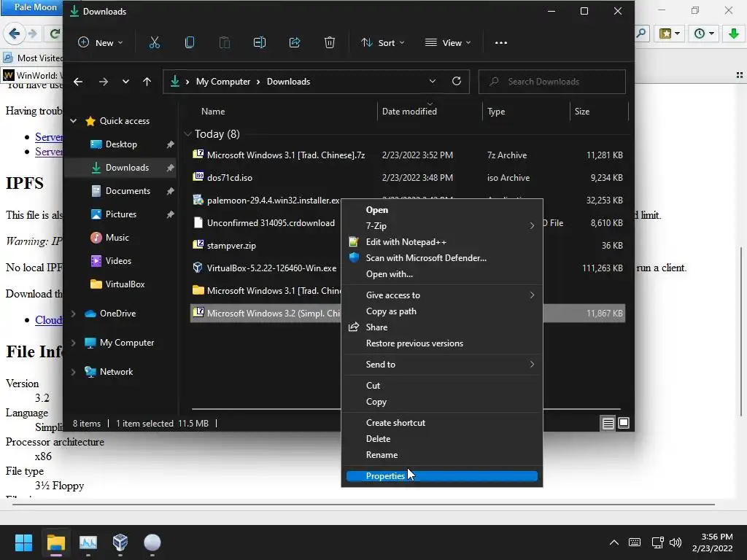Choose Open in context menu
Viewport: 747px width, 560px height.
pos(441,210)
